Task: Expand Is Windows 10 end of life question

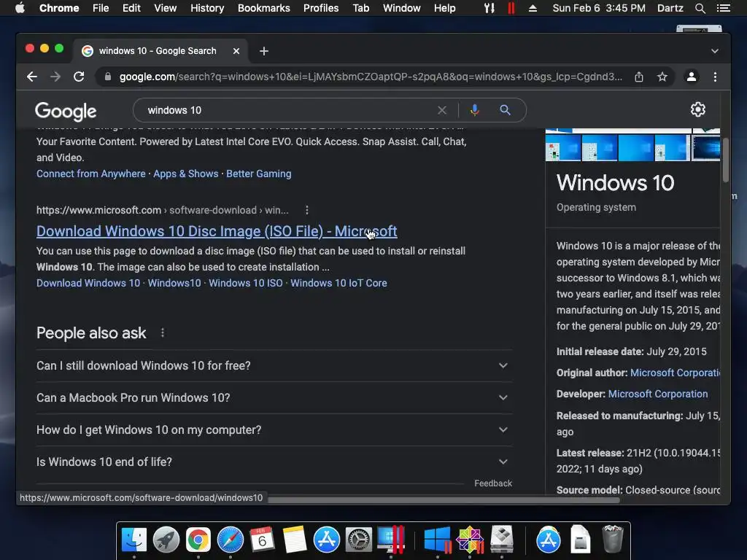Action: (x=274, y=462)
